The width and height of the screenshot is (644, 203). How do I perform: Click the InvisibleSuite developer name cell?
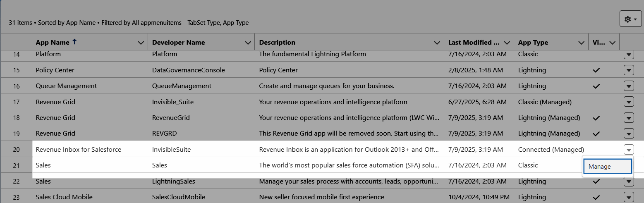click(x=172, y=150)
